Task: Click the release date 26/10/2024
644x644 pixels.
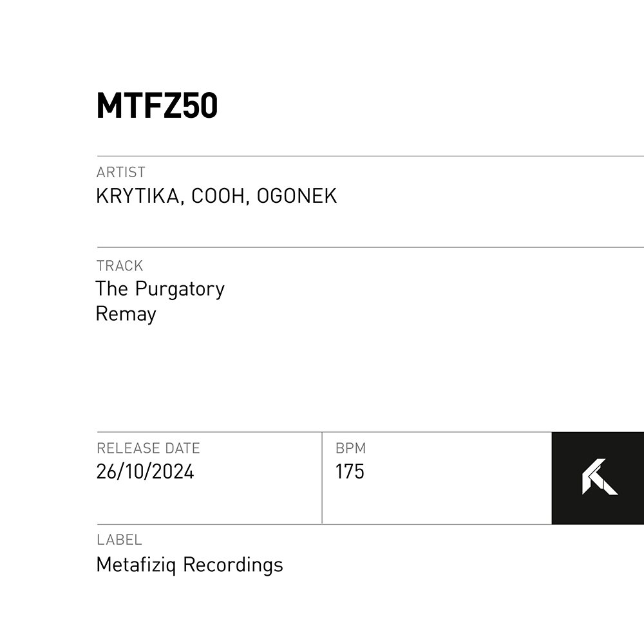Action: coord(145,472)
